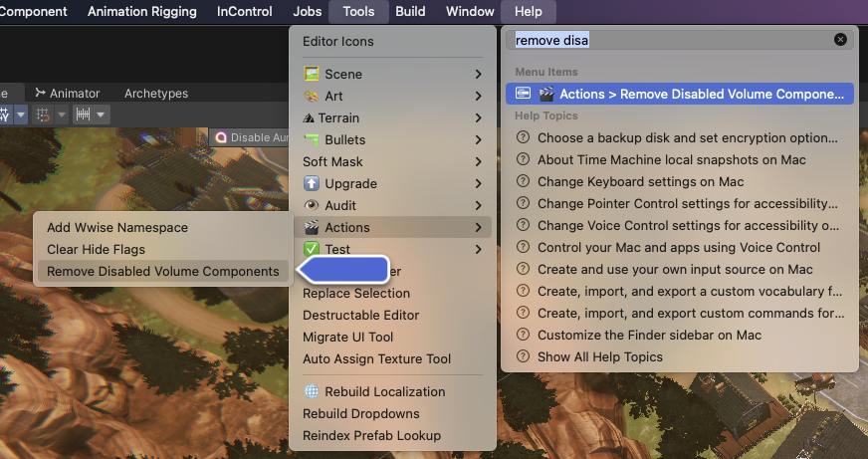Viewport: 868px width, 459px height.
Task: Open the InControl menu
Action: pos(245,12)
